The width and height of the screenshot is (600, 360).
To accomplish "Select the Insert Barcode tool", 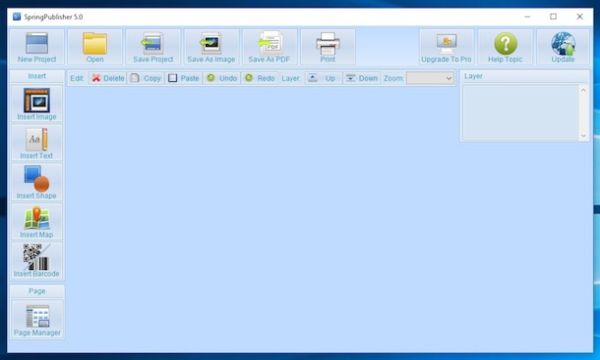I will (37, 261).
